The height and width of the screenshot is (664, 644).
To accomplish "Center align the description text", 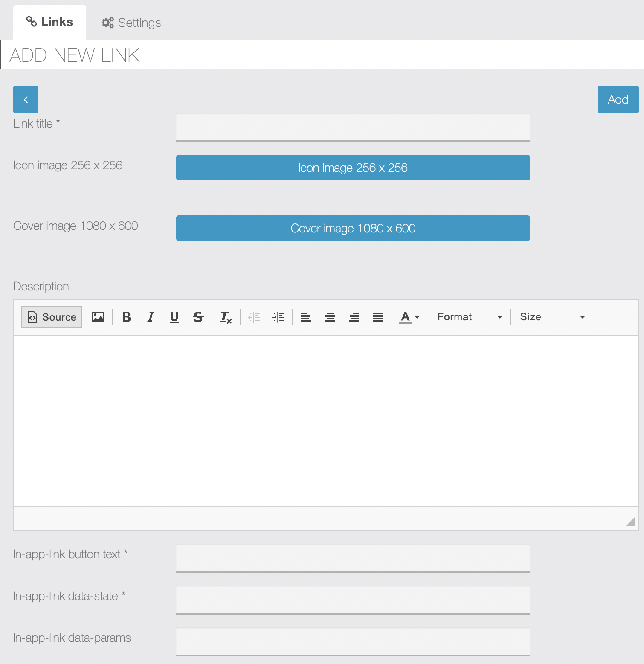I will pyautogui.click(x=330, y=317).
